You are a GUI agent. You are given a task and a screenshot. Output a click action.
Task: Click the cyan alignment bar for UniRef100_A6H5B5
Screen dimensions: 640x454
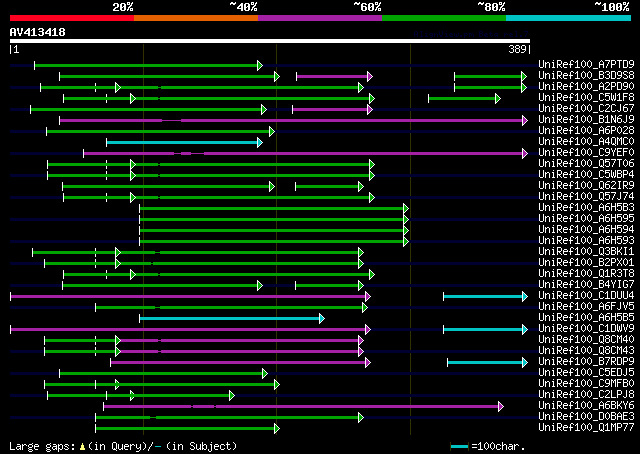point(232,318)
